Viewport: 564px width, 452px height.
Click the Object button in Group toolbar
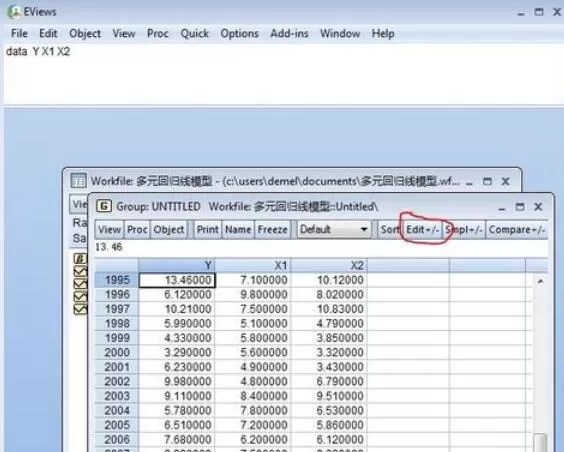(169, 229)
